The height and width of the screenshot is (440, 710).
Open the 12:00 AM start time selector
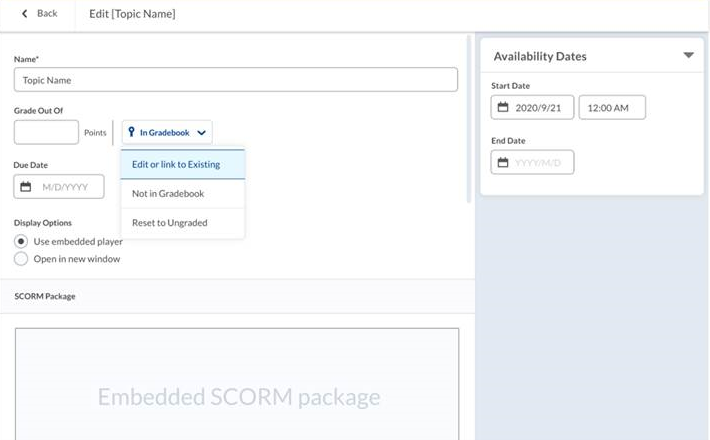click(x=612, y=107)
